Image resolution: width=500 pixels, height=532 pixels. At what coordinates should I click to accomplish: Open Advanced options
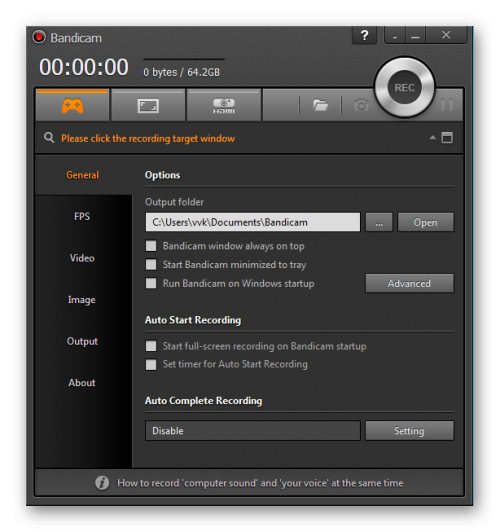[x=409, y=283]
